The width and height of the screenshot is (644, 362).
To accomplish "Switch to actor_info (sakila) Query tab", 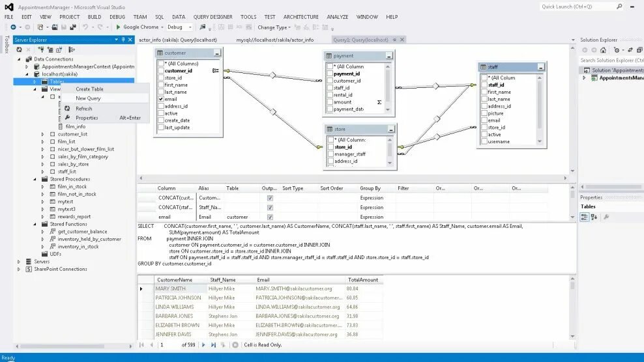I will (178, 40).
